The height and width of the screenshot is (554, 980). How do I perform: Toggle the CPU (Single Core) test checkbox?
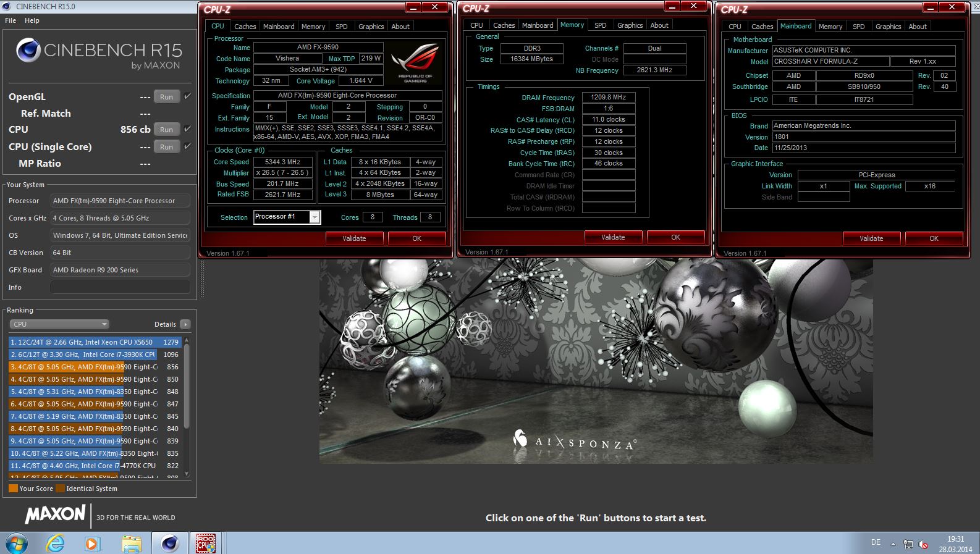187,146
